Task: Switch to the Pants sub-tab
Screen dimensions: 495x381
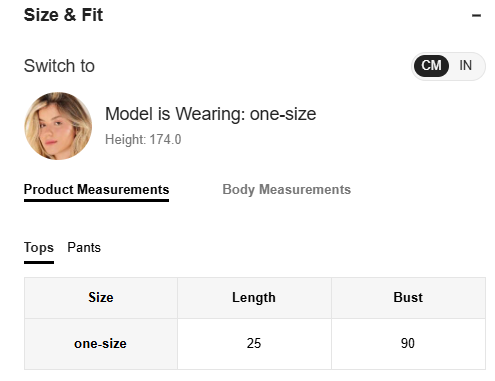Action: [84, 247]
